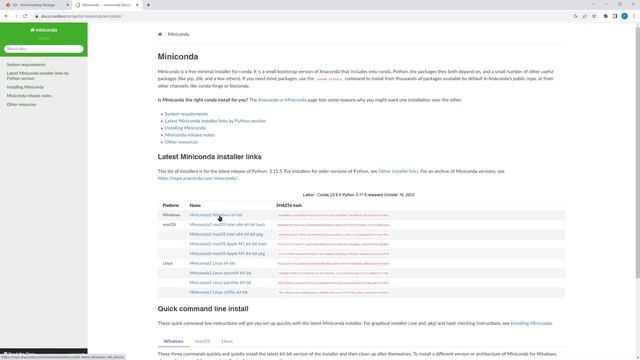The image size is (640, 360).
Task: Click Miniconda release notes in the bullet list
Action: tap(189, 135)
